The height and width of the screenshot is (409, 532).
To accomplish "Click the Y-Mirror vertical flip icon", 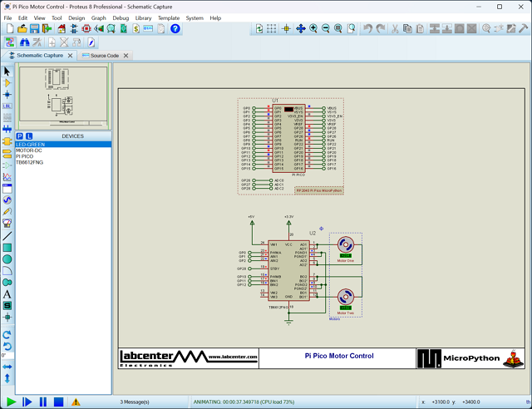I will pyautogui.click(x=7, y=378).
